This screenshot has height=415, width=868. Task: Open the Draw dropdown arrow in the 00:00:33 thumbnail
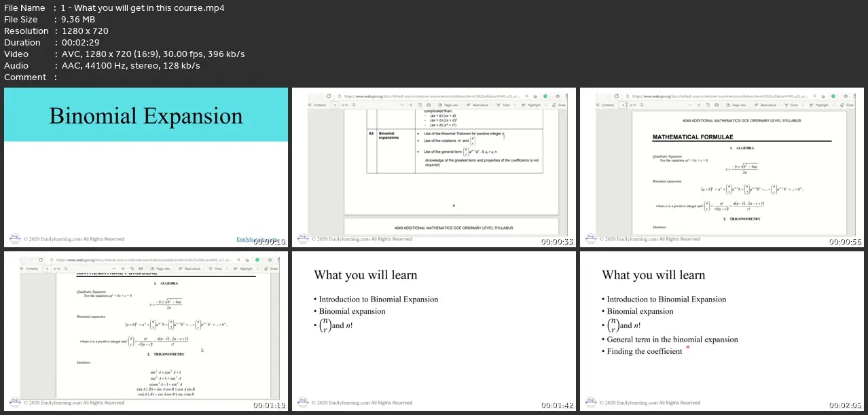pyautogui.click(x=515, y=105)
